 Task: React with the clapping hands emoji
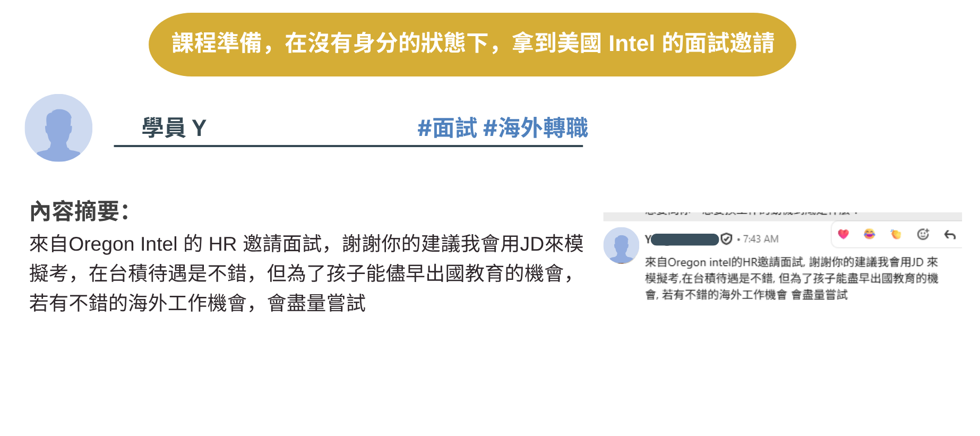pyautogui.click(x=896, y=234)
